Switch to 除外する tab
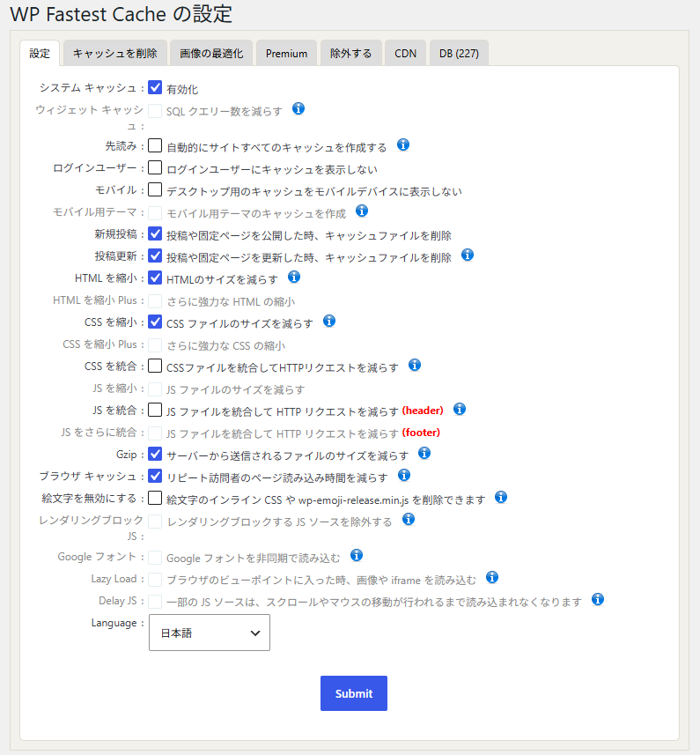700x755 pixels. point(350,53)
